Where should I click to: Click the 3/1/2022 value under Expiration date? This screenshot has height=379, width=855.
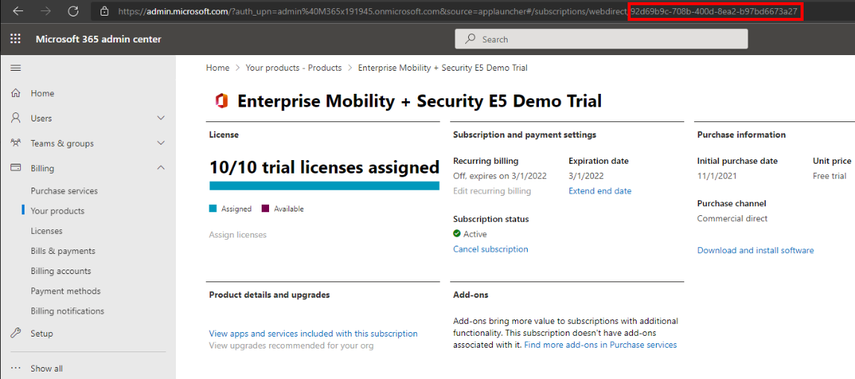585,176
